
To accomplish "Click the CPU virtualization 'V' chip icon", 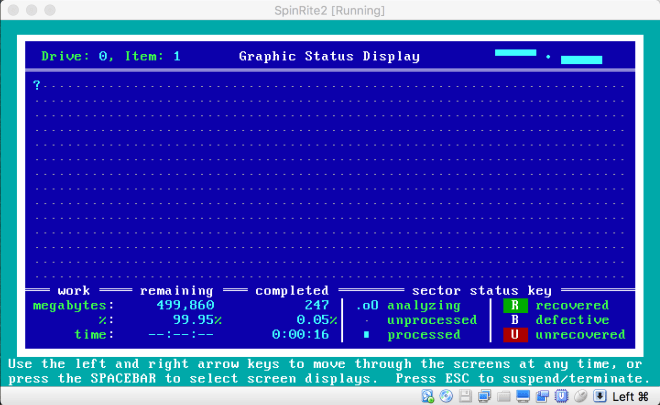I will pyautogui.click(x=561, y=396).
